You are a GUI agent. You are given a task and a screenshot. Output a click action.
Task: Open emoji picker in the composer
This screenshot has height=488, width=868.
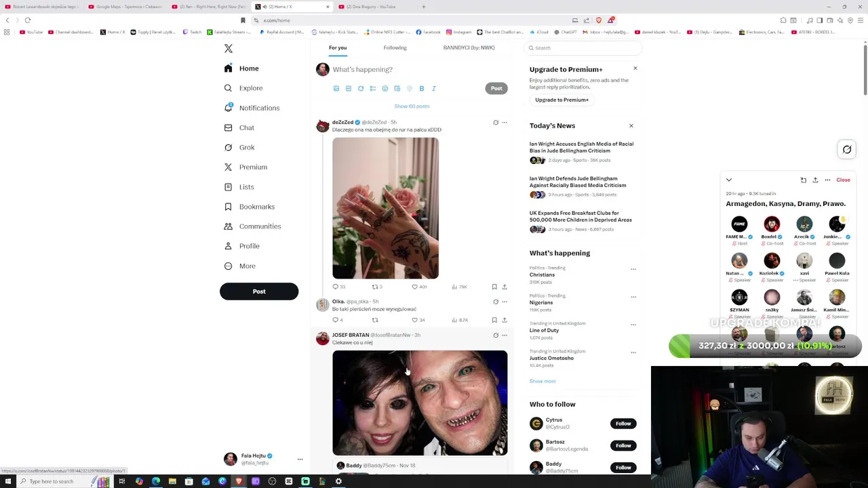click(x=385, y=89)
